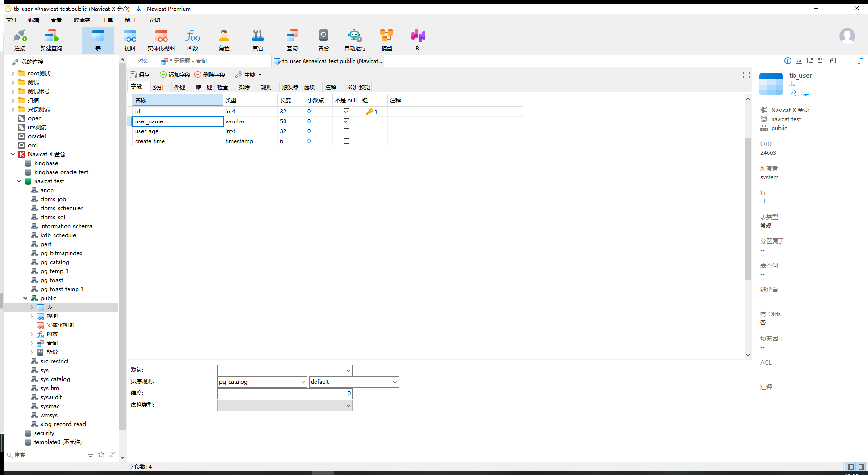The height and width of the screenshot is (475, 868).
Task: Click the 连接 connection toolbar icon
Action: coord(20,40)
